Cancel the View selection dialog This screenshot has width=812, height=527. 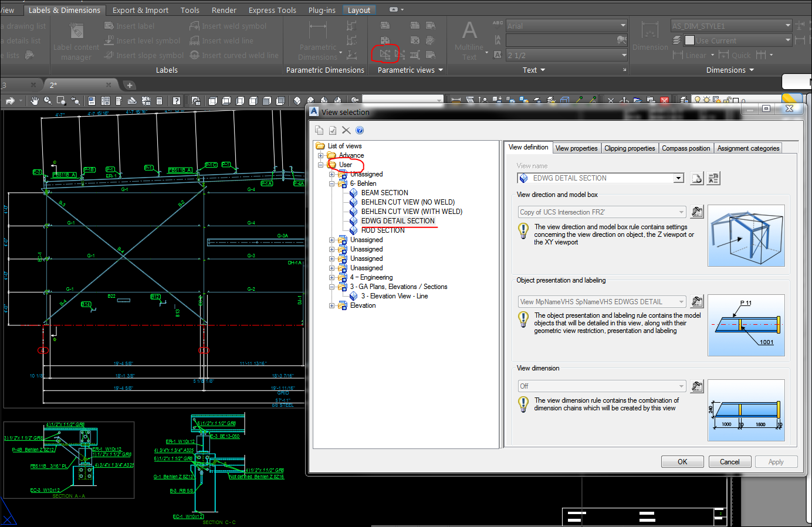729,461
